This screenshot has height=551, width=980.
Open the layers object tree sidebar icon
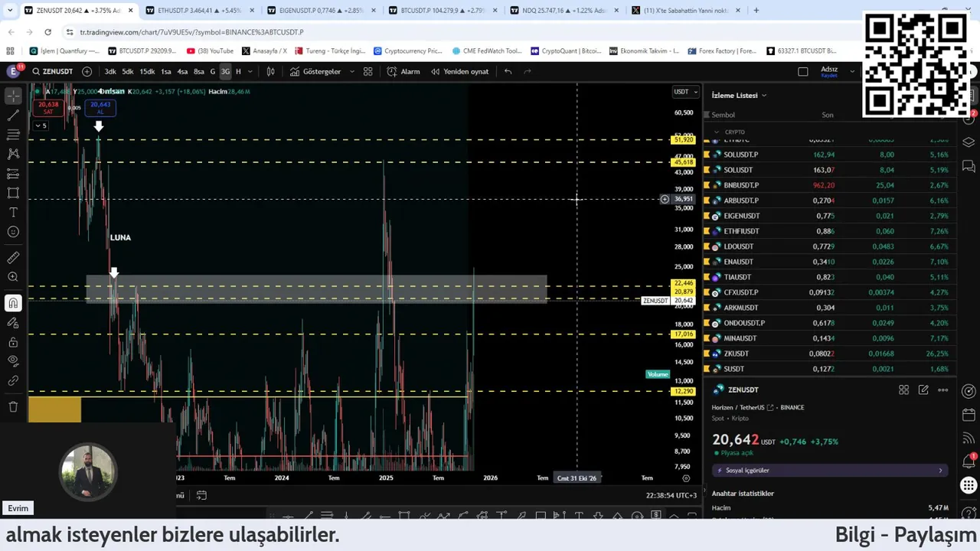[969, 142]
